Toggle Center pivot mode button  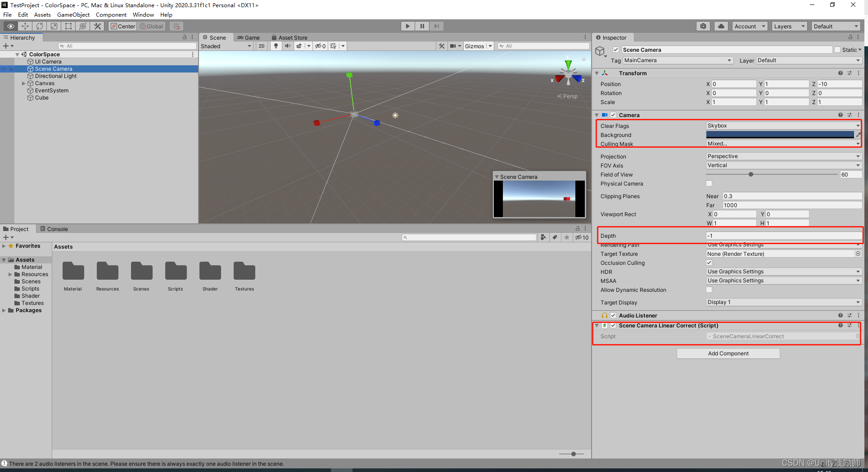(122, 26)
